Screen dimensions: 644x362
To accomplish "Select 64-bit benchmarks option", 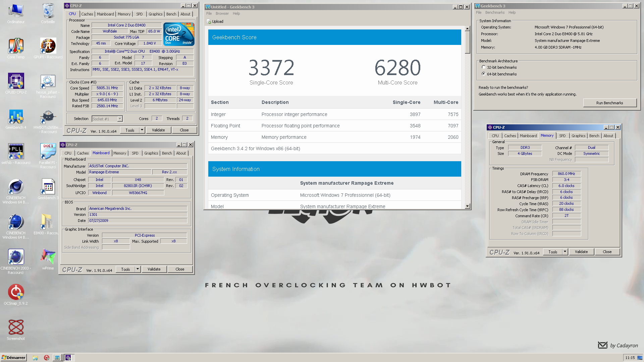I will (x=484, y=74).
